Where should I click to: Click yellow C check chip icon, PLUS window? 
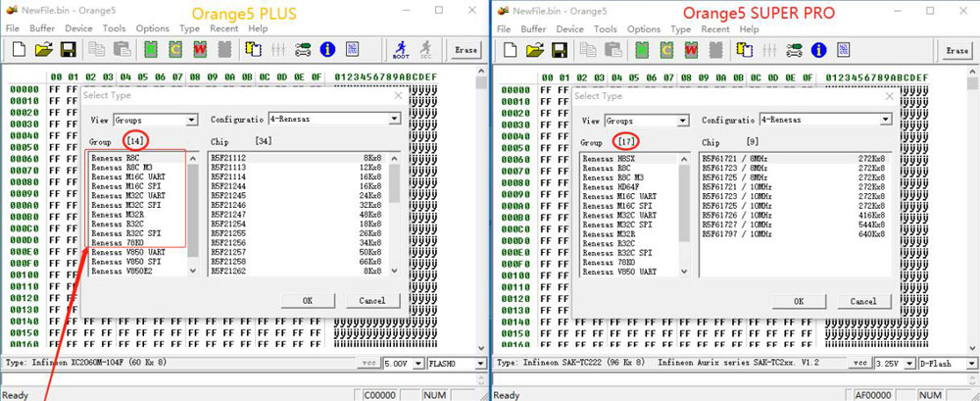pos(175,49)
